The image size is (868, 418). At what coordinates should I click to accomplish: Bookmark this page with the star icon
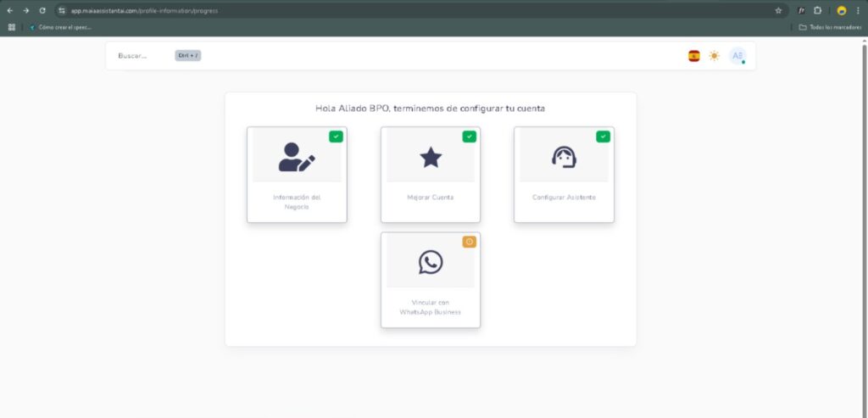pos(778,10)
